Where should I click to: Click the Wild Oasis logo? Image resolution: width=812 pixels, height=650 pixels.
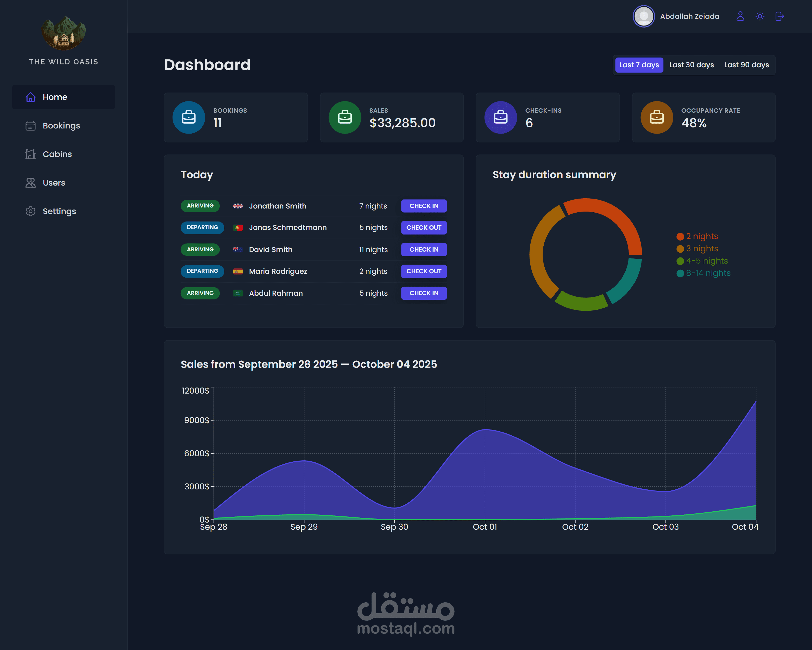64,33
